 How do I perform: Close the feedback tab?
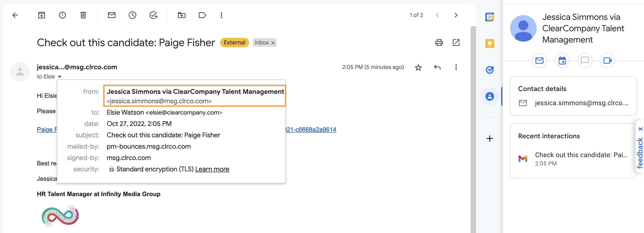(x=640, y=129)
